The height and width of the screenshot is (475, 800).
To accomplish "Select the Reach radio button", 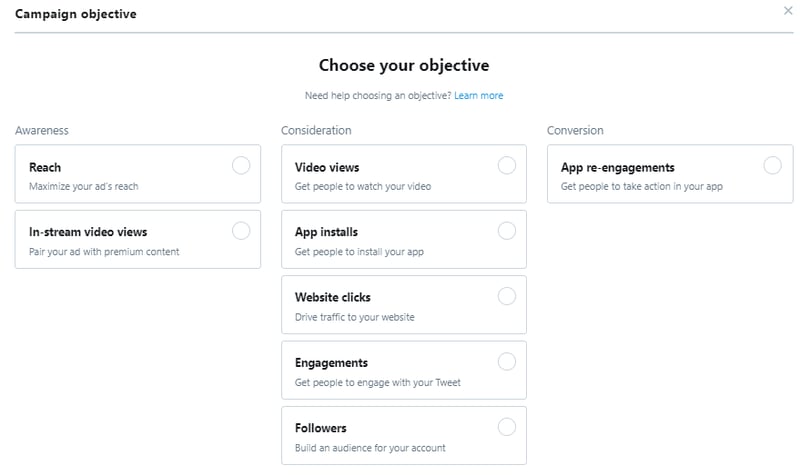I will [x=241, y=166].
